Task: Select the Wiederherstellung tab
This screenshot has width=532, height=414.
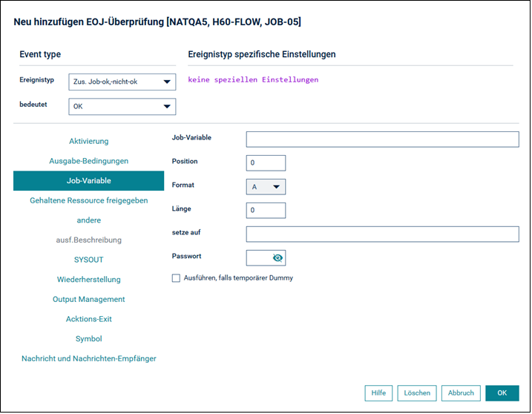Action: click(x=89, y=280)
